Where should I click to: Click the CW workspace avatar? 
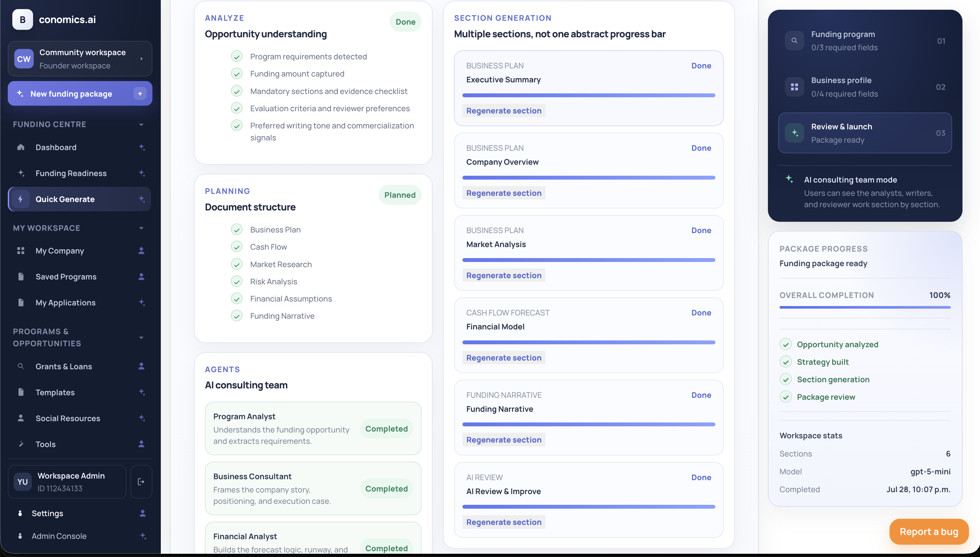(x=24, y=59)
